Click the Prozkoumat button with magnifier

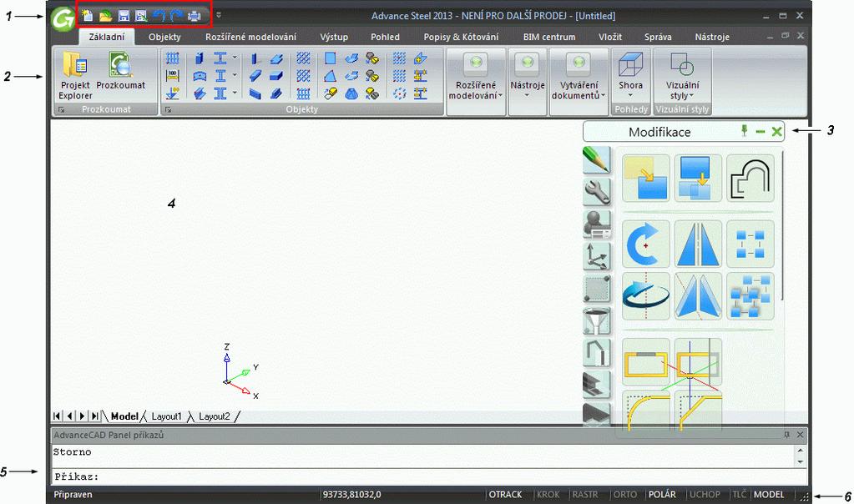click(x=120, y=71)
